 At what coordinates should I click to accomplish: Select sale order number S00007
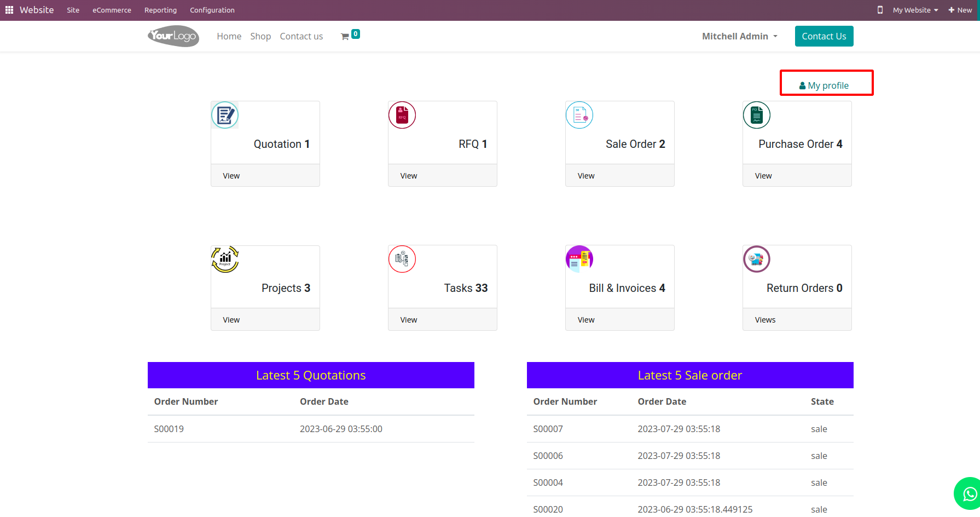tap(548, 429)
